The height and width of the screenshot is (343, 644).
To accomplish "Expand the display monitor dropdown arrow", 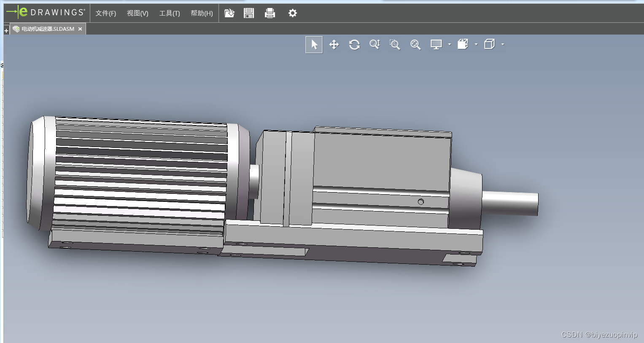I will pos(450,44).
